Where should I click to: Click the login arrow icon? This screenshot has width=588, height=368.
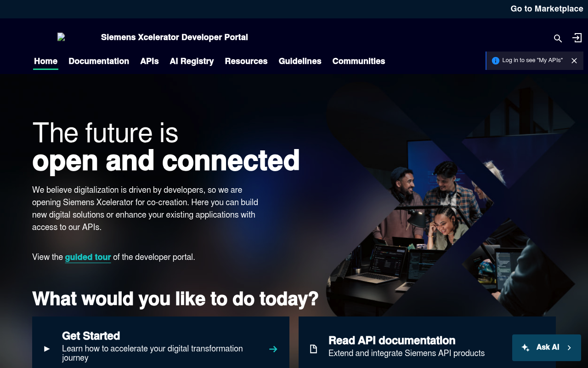click(577, 38)
